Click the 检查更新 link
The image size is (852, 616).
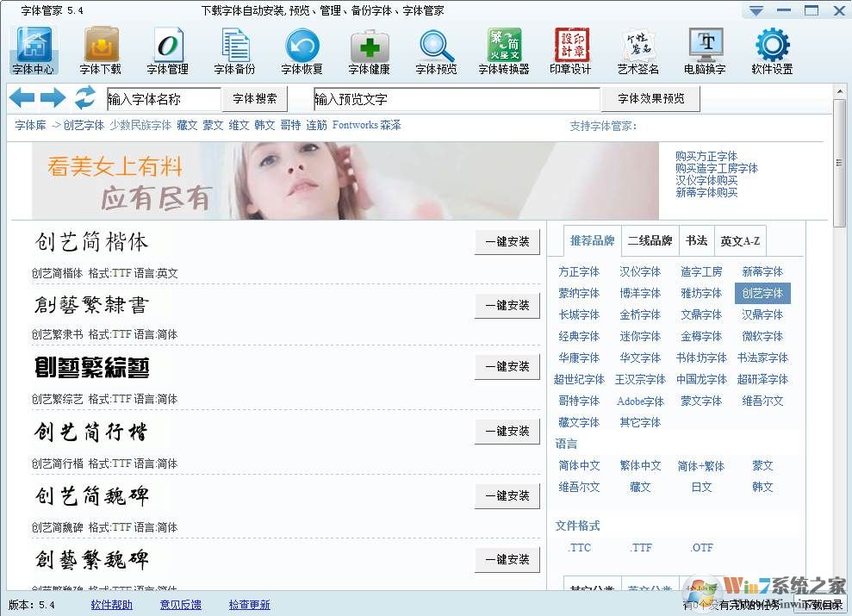tap(249, 605)
